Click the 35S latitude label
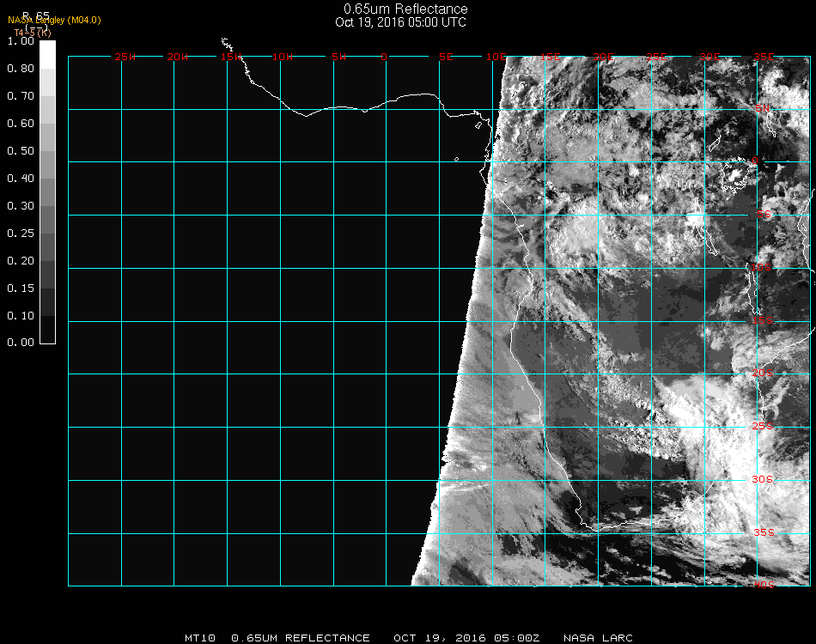Screen dimensions: 816x644 (763, 532)
